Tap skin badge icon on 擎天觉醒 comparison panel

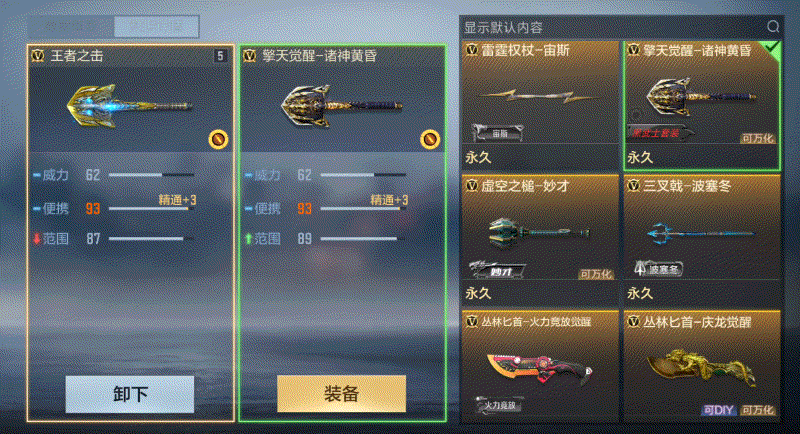click(430, 139)
